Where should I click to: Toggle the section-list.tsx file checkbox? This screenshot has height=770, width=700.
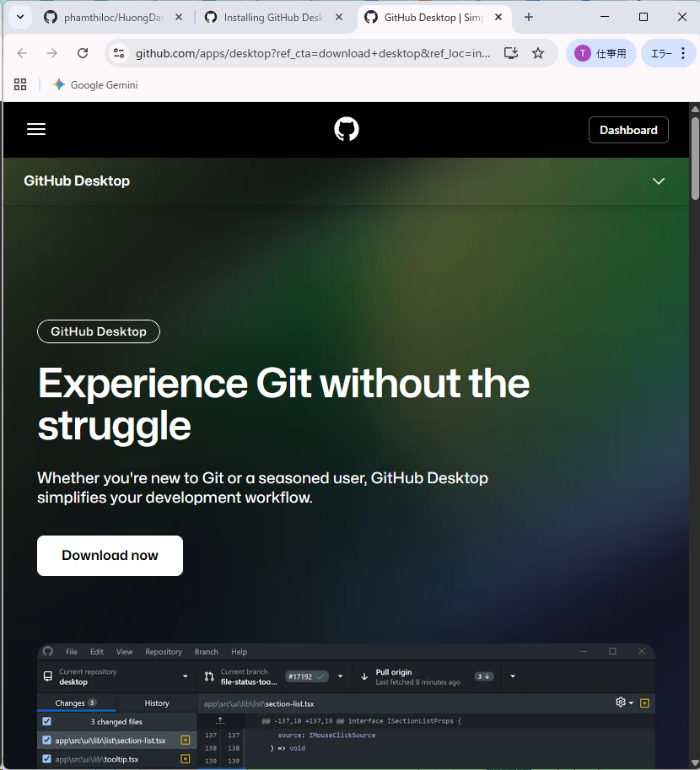pyautogui.click(x=46, y=740)
